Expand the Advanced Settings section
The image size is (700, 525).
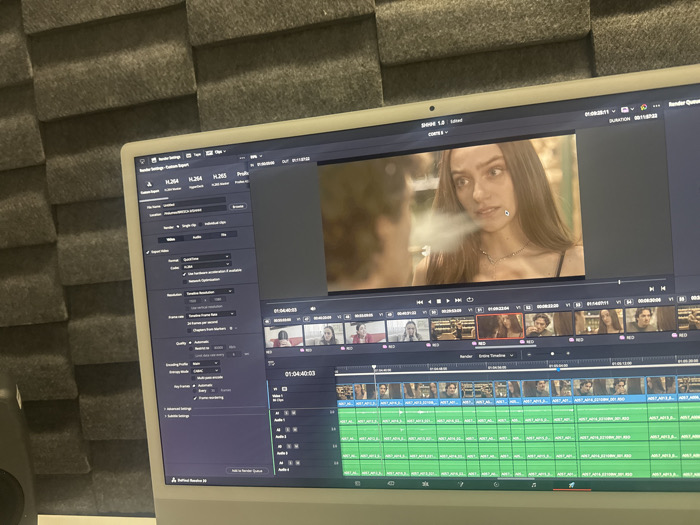click(x=178, y=409)
